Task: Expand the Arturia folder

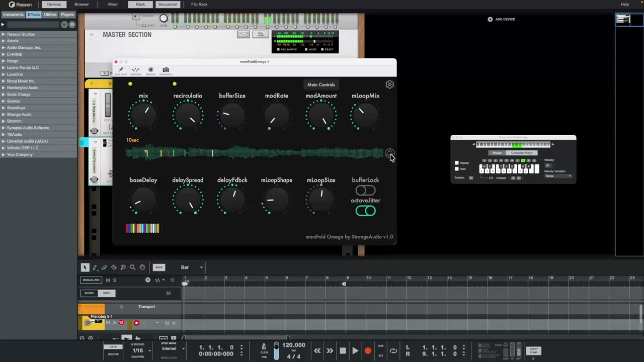Action: [3, 41]
